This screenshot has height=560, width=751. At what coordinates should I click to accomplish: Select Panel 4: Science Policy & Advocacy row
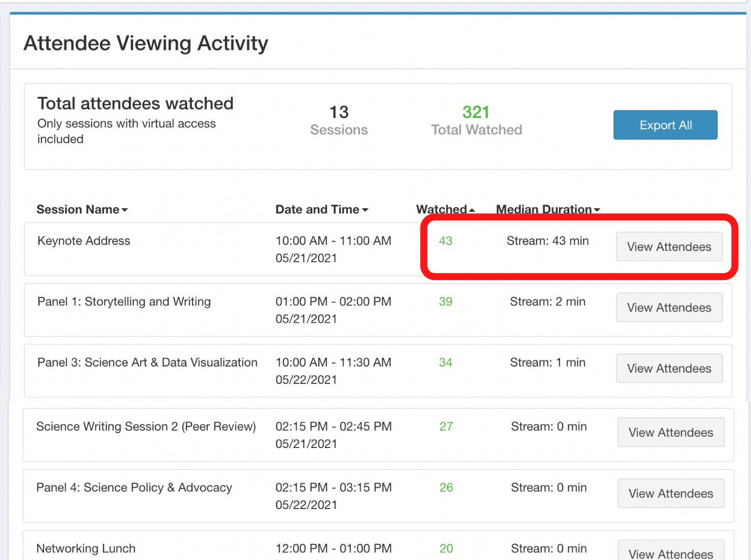134,488
